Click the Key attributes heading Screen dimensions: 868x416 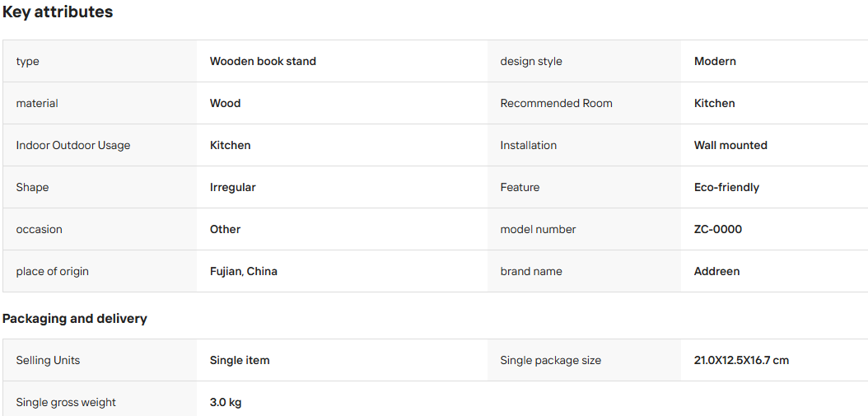(58, 12)
